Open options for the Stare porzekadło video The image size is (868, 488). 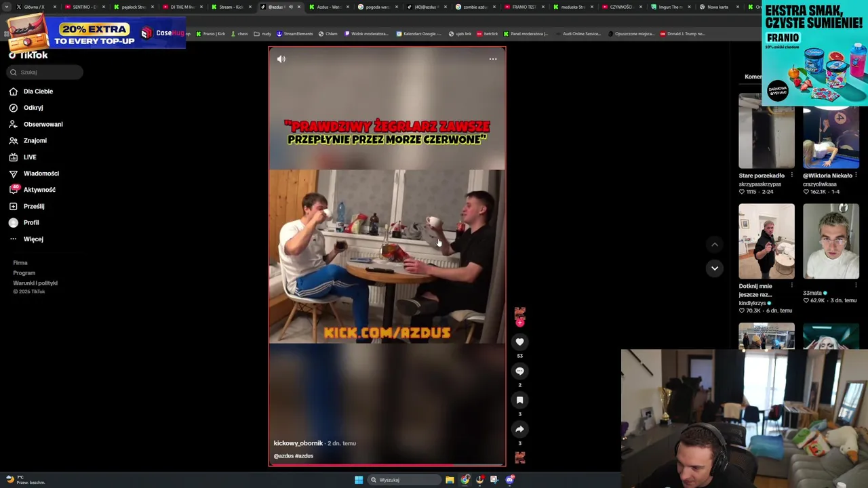click(791, 176)
